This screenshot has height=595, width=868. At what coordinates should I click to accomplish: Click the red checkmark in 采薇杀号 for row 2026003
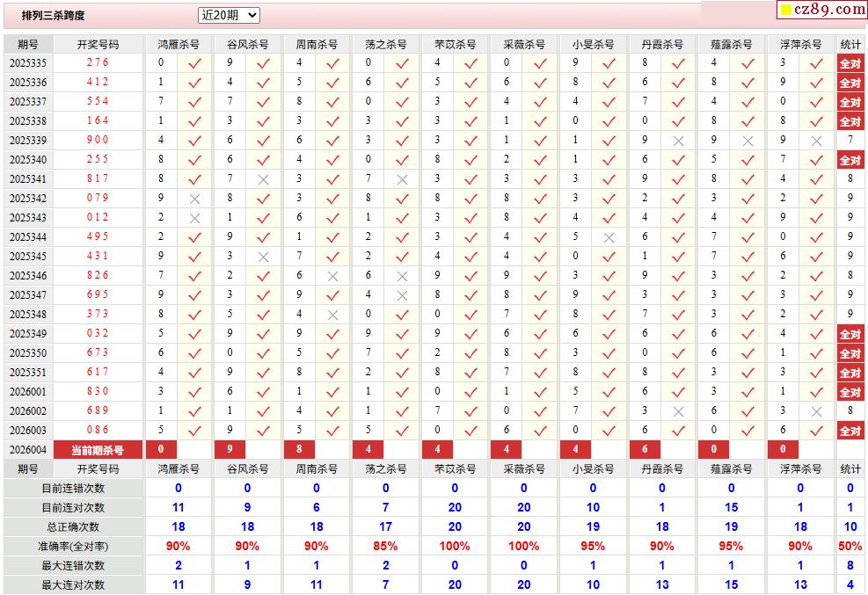540,431
